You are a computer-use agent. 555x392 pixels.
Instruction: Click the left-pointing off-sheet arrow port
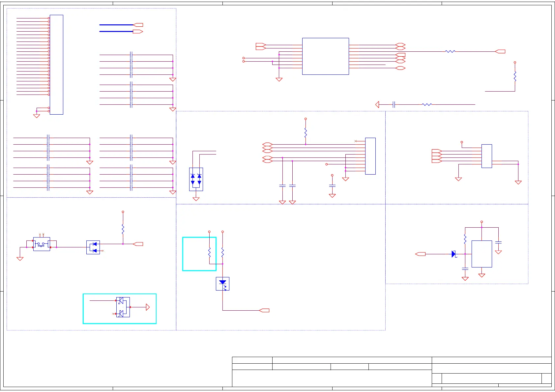click(377, 104)
